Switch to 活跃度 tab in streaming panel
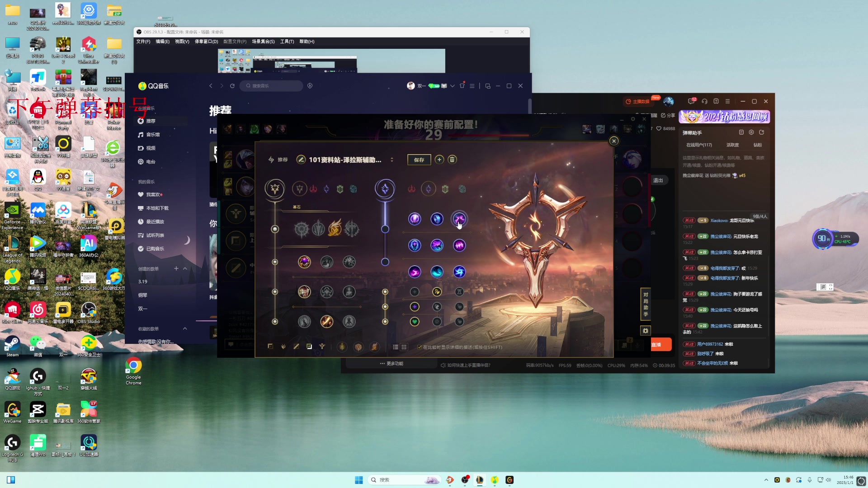This screenshot has width=868, height=488. pyautogui.click(x=732, y=145)
